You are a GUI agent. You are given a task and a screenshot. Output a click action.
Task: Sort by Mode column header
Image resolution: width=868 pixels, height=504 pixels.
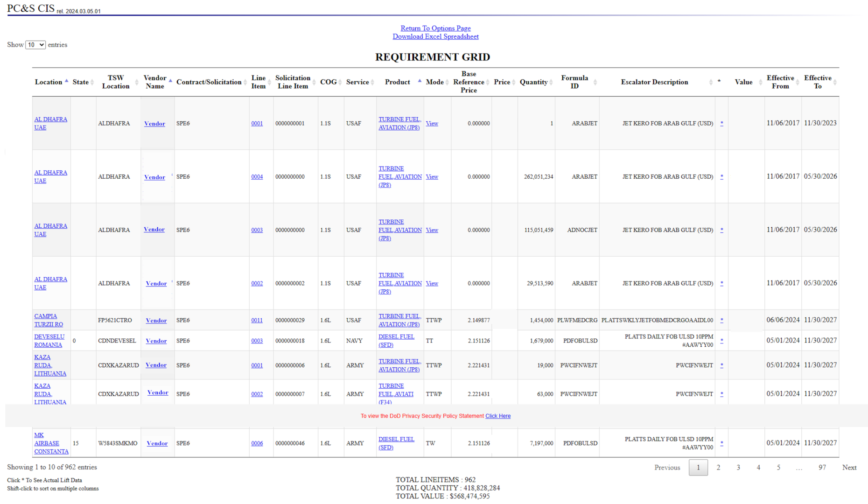(x=437, y=82)
